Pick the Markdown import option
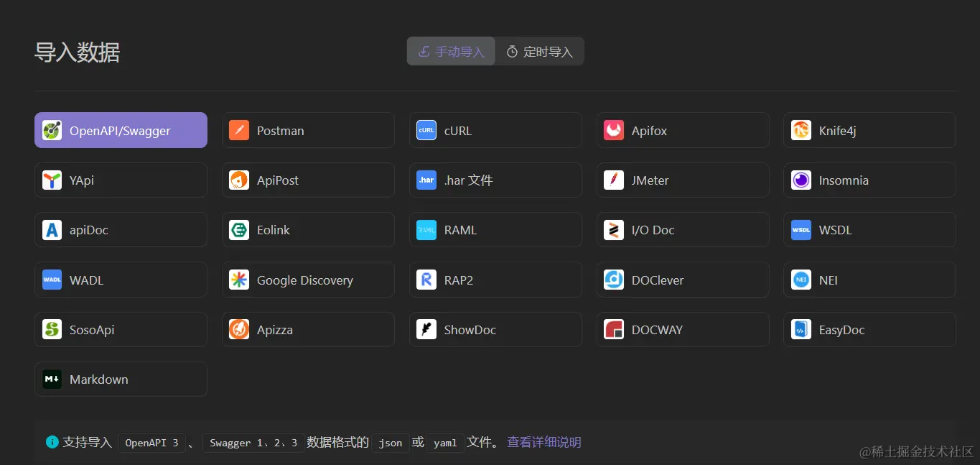Viewport: 980px width, 465px height. point(121,379)
